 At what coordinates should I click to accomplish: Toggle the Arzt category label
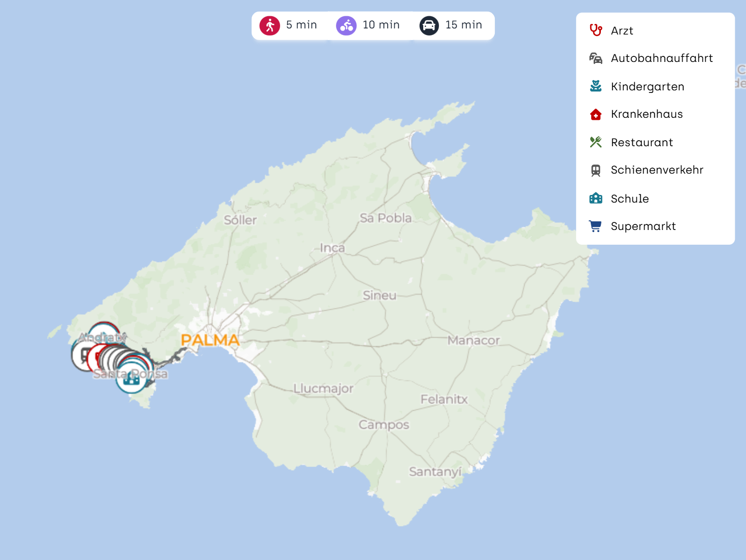[622, 31]
